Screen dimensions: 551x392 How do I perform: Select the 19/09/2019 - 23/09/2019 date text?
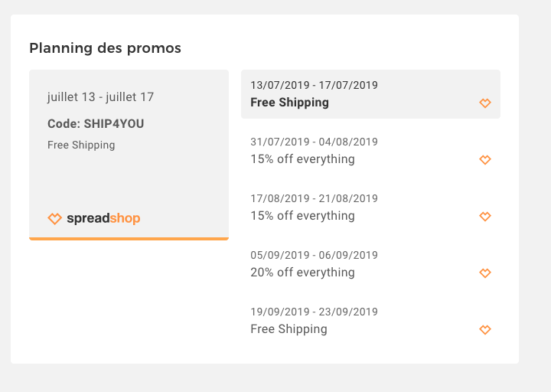tap(314, 312)
